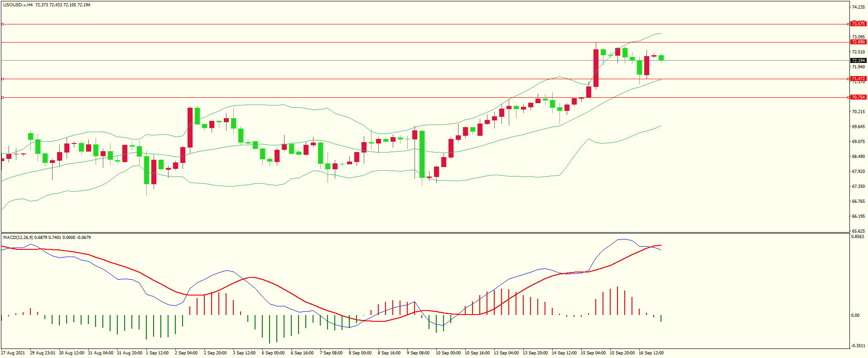Click the 69.645 price scale value
Viewport: 868px width, 358px height.
pos(858,127)
